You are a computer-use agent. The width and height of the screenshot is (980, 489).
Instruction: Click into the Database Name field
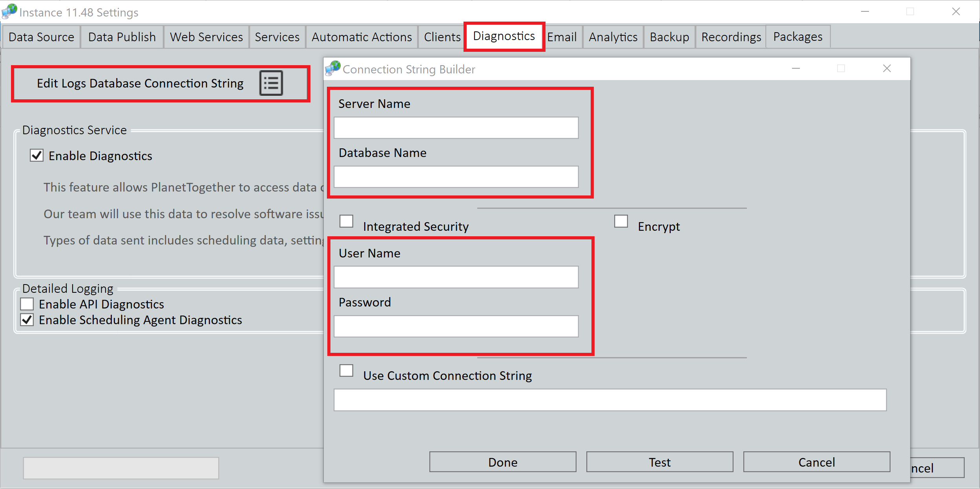coord(456,177)
